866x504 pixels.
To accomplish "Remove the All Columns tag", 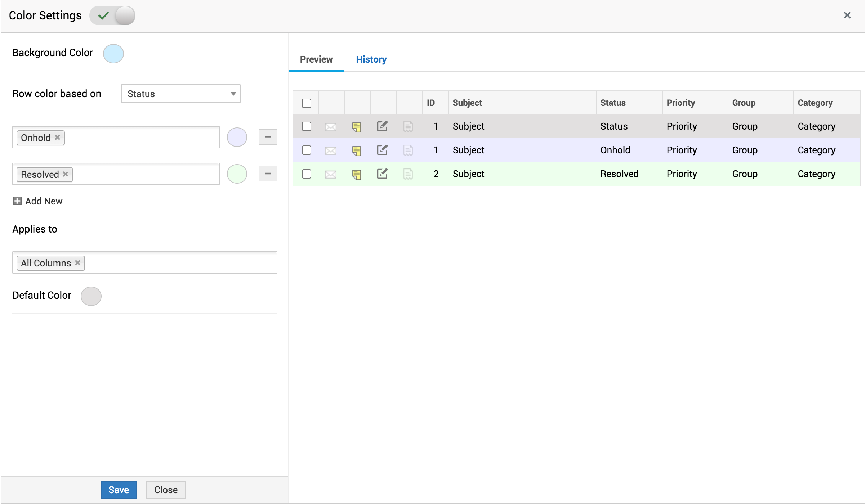I will tap(77, 263).
